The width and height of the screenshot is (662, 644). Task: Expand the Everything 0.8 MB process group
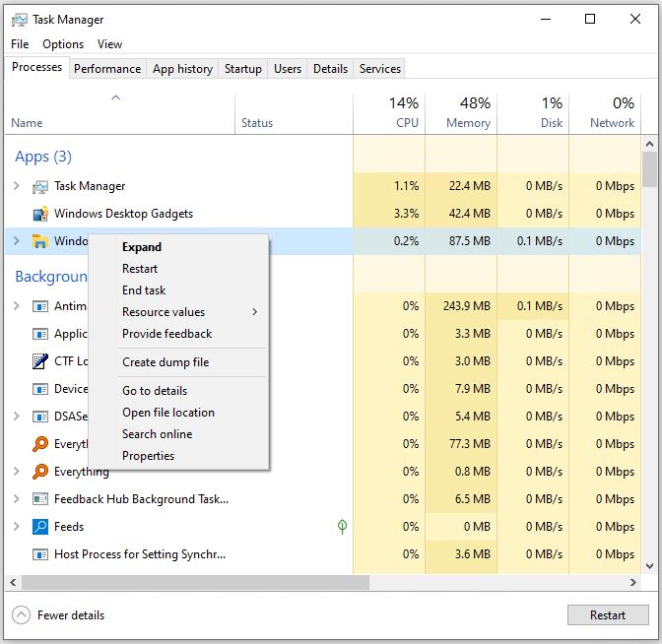click(x=17, y=472)
